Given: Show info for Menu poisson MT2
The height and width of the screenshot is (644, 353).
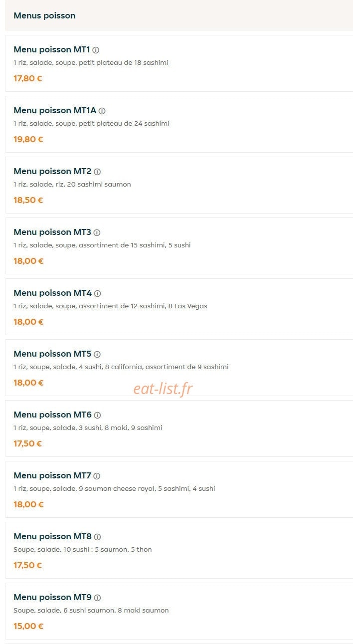Looking at the screenshot, I should pyautogui.click(x=97, y=172).
